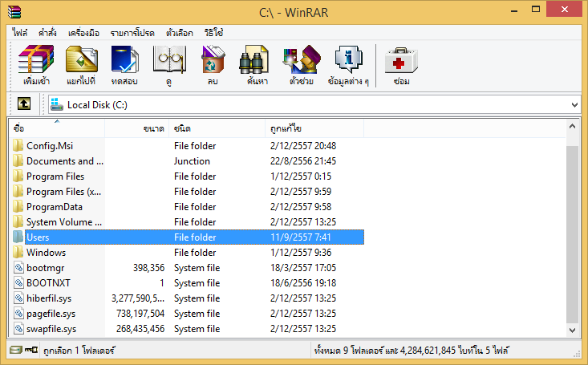Image resolution: width=588 pixels, height=365 pixels.
Task: Sort by the Modified (ถูกแก้ไข) column header
Action: pos(314,128)
